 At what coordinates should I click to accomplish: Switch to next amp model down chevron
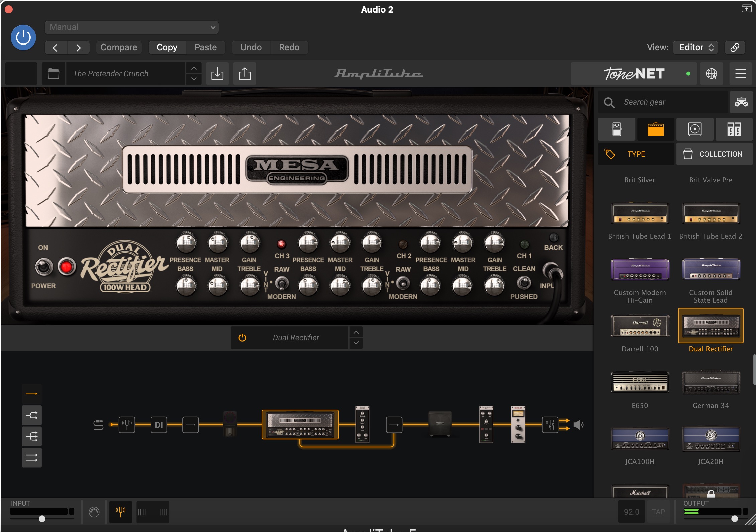point(356,343)
